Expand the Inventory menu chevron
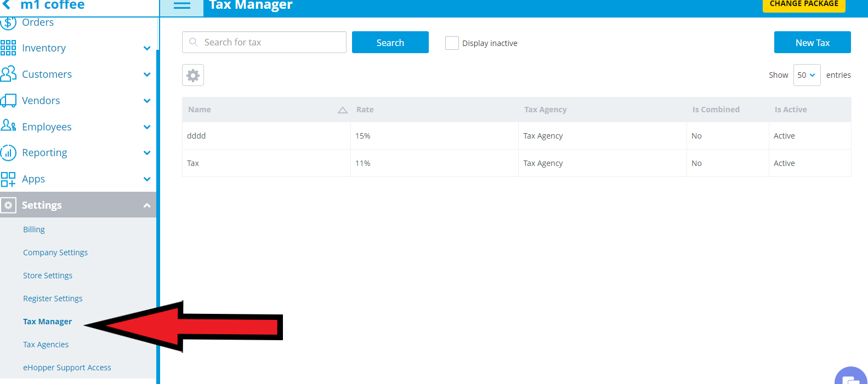 pyautogui.click(x=147, y=48)
